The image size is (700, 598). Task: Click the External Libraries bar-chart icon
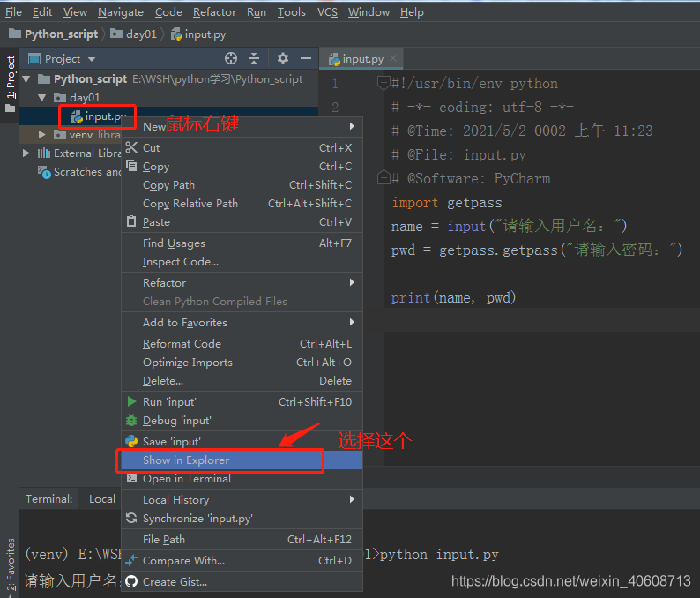pyautogui.click(x=44, y=153)
